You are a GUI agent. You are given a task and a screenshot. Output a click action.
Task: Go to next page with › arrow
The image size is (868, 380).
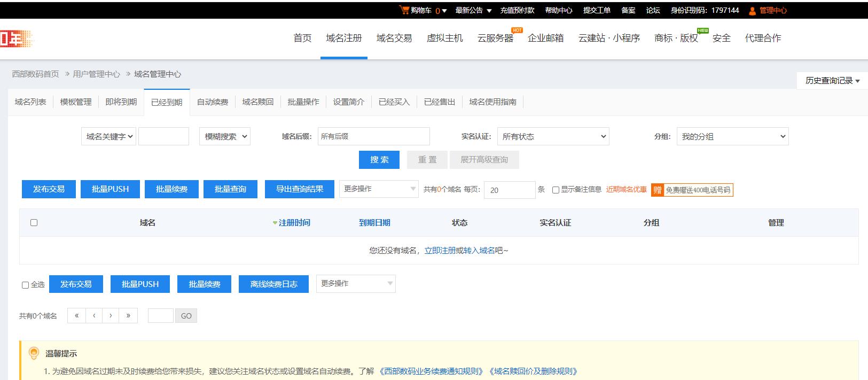[111, 316]
